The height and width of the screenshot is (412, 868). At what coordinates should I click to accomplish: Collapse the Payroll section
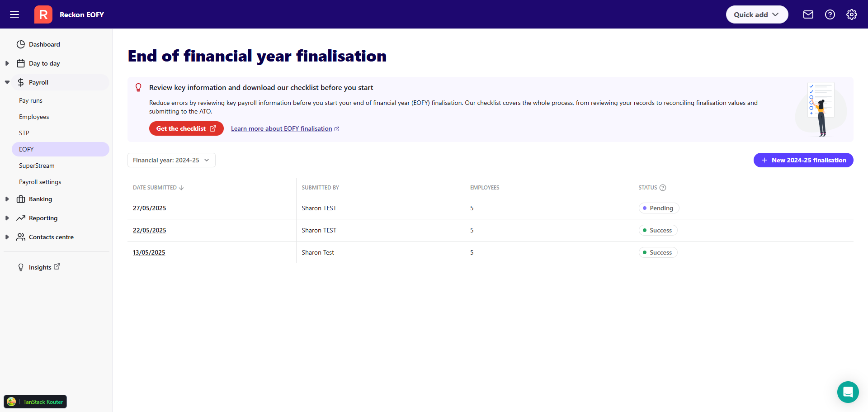coord(7,82)
